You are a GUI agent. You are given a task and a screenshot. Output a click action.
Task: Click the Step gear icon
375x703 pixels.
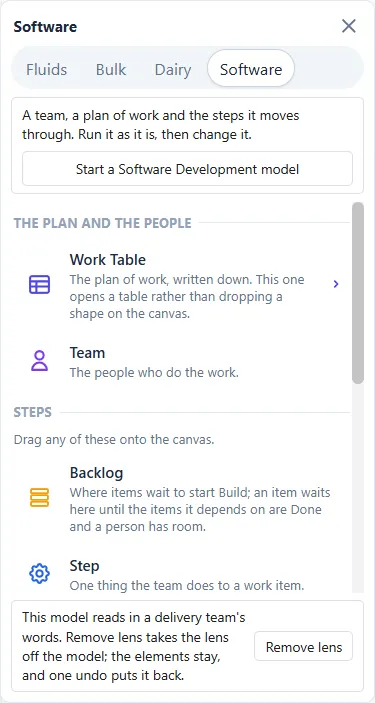coord(39,573)
